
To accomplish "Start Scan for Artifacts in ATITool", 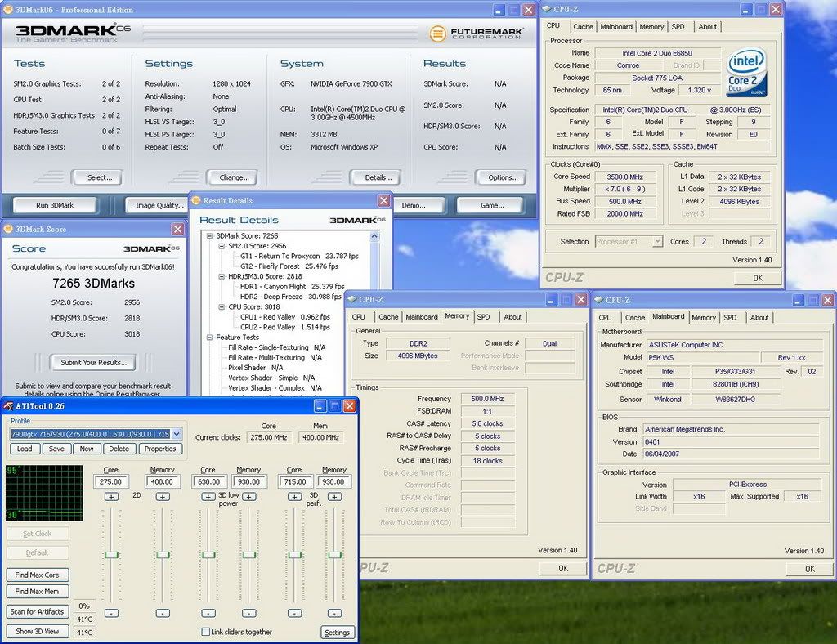I will coord(38,612).
